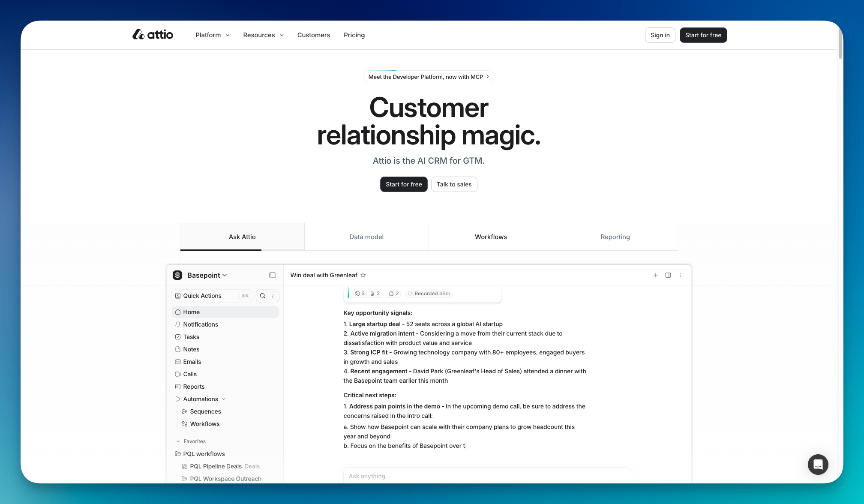Open Quick Actions in the sidebar
Image resolution: width=864 pixels, height=504 pixels.
(x=212, y=296)
